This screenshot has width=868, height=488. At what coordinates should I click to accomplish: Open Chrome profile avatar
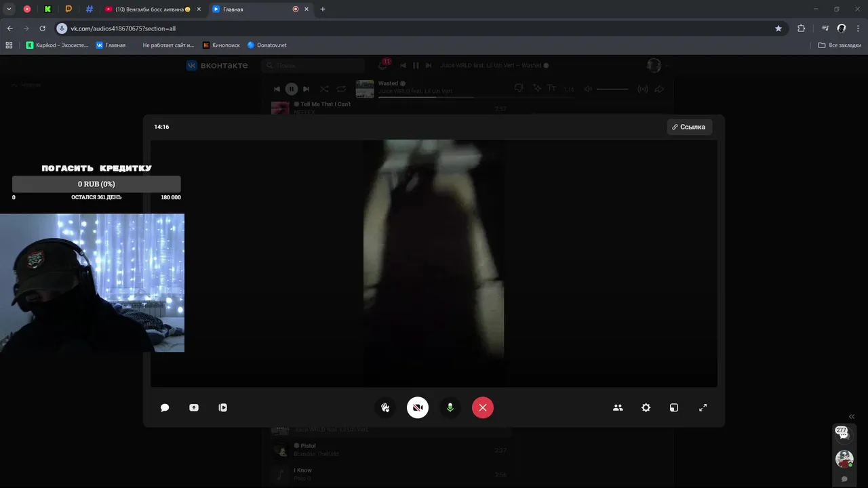[x=842, y=28]
